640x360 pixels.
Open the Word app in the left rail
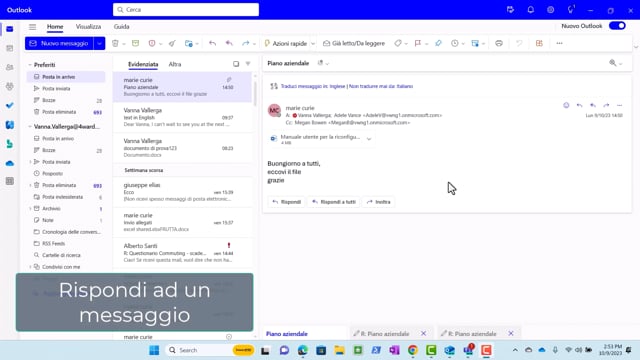pos(10,125)
